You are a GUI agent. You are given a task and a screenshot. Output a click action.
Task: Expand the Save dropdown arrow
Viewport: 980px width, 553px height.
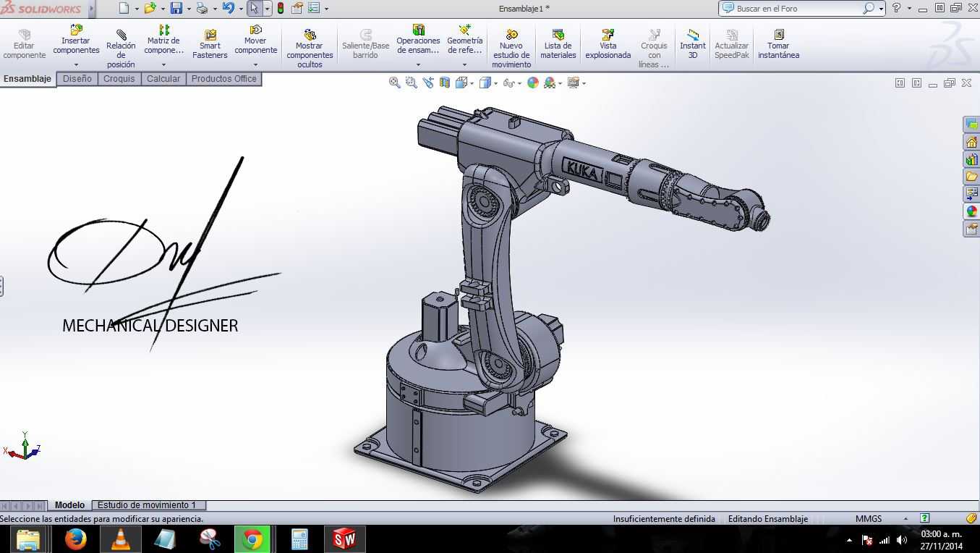189,9
